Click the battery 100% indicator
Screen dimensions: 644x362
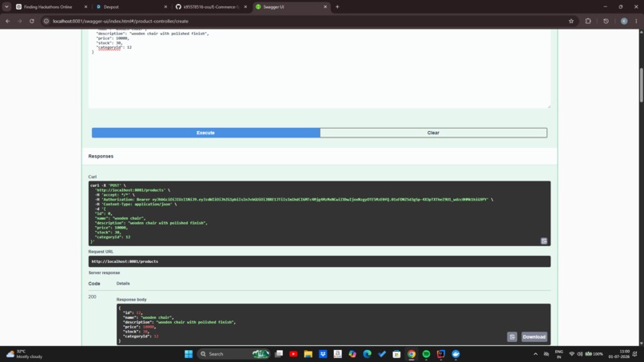tap(594, 354)
